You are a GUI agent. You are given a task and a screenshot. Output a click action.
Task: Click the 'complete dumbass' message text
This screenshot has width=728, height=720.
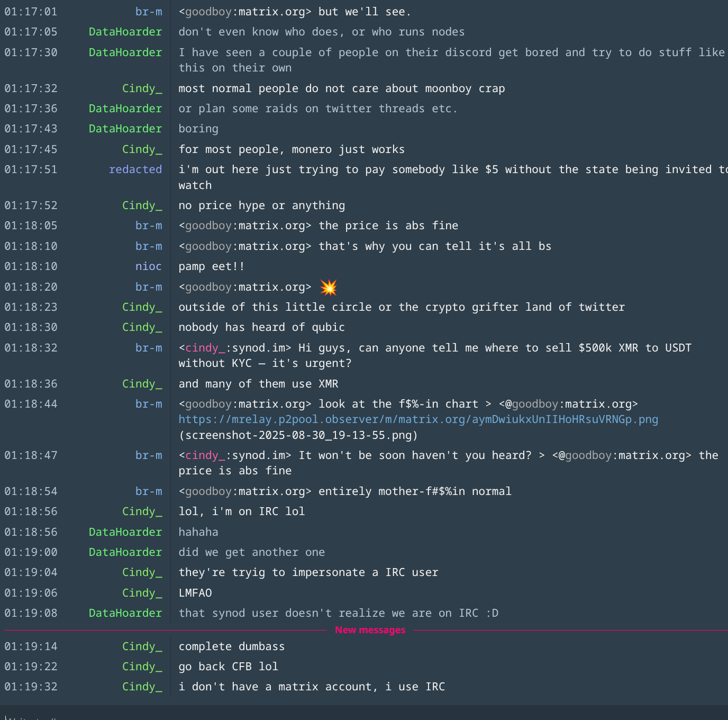pyautogui.click(x=231, y=646)
